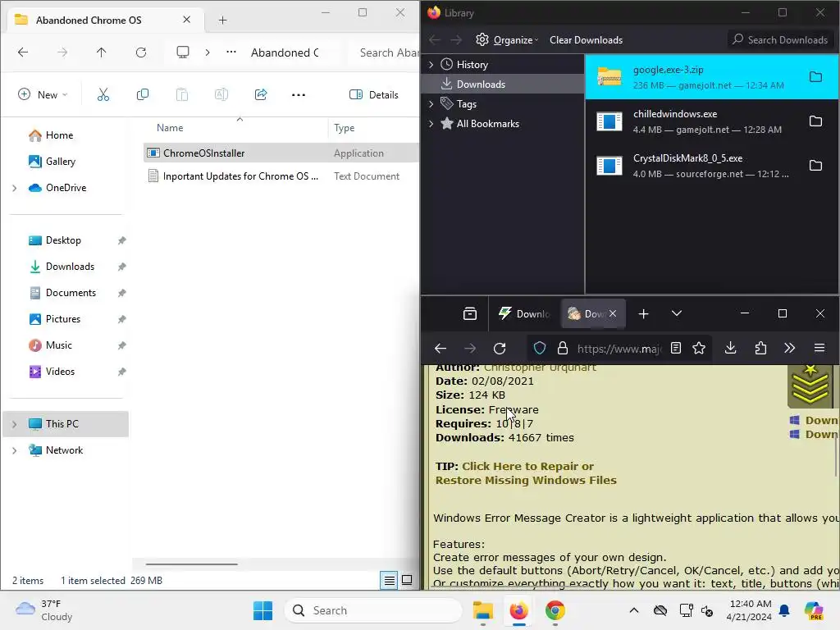Click Firefox reload page button

[x=500, y=349]
